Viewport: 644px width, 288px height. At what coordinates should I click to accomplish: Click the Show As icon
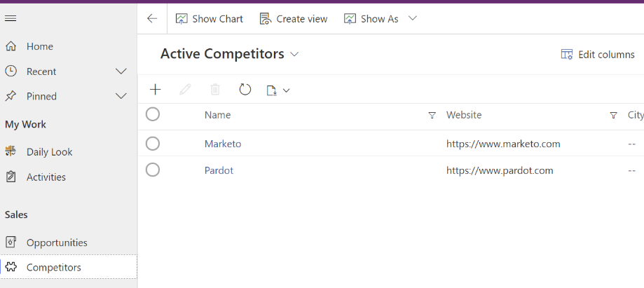[350, 19]
